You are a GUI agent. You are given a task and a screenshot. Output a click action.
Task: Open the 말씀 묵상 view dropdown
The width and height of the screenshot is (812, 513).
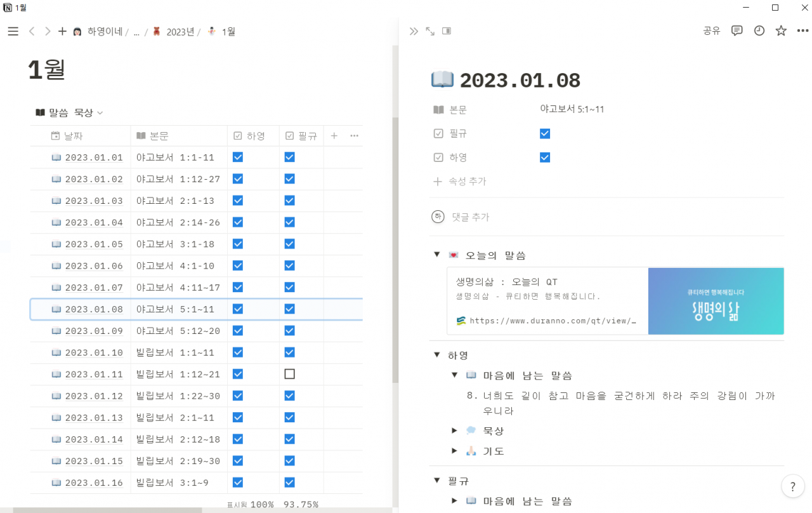69,112
